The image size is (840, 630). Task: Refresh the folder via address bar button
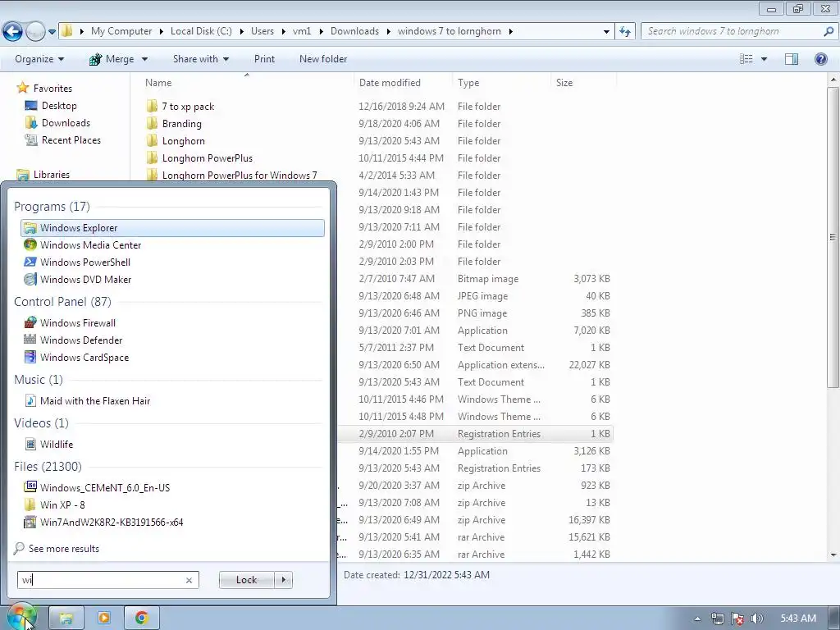(x=625, y=31)
